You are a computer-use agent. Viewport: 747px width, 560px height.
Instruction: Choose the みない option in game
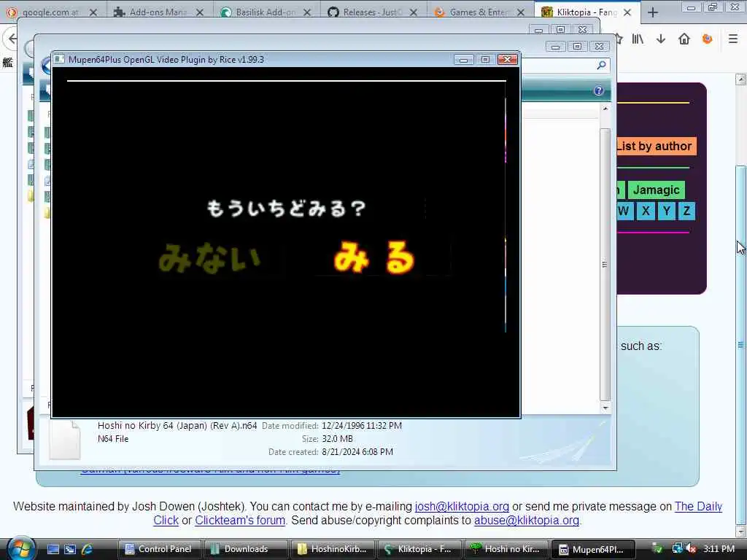(209, 257)
